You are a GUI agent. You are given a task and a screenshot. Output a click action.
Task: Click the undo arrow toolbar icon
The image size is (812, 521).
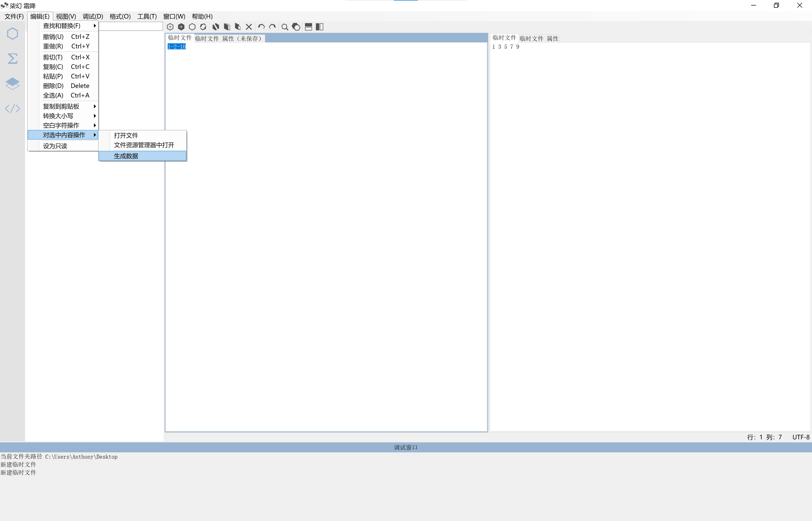[261, 27]
